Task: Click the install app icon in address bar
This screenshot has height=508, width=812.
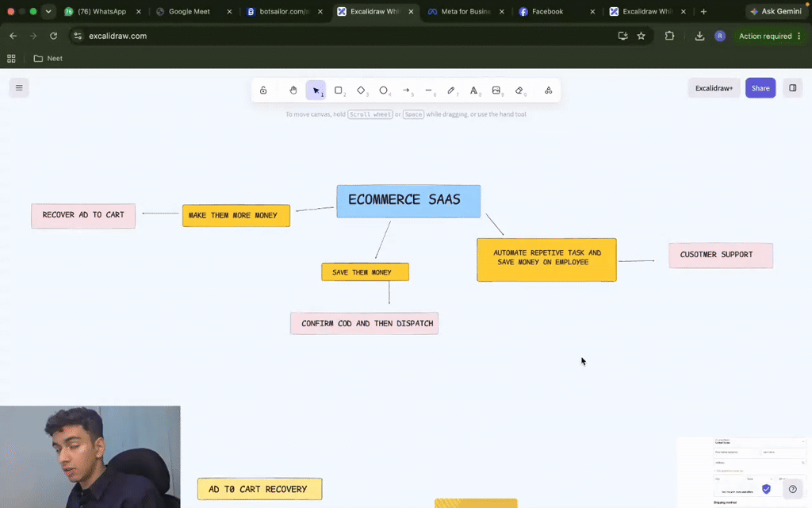Action: (x=623, y=36)
